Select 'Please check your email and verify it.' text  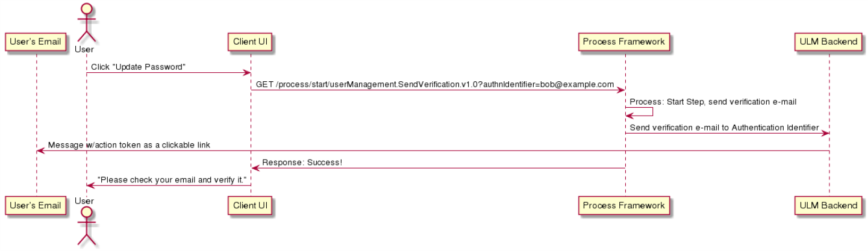pyautogui.click(x=172, y=180)
